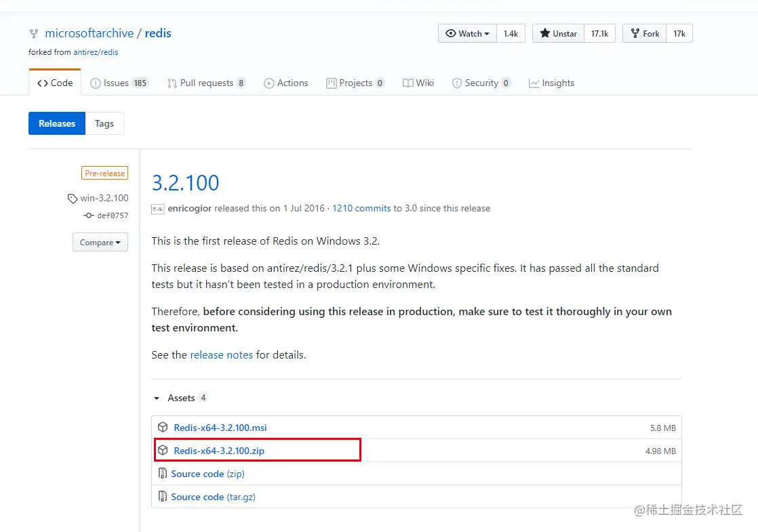Open the redis repository link
Image resolution: width=758 pixels, height=532 pixels.
tap(158, 33)
